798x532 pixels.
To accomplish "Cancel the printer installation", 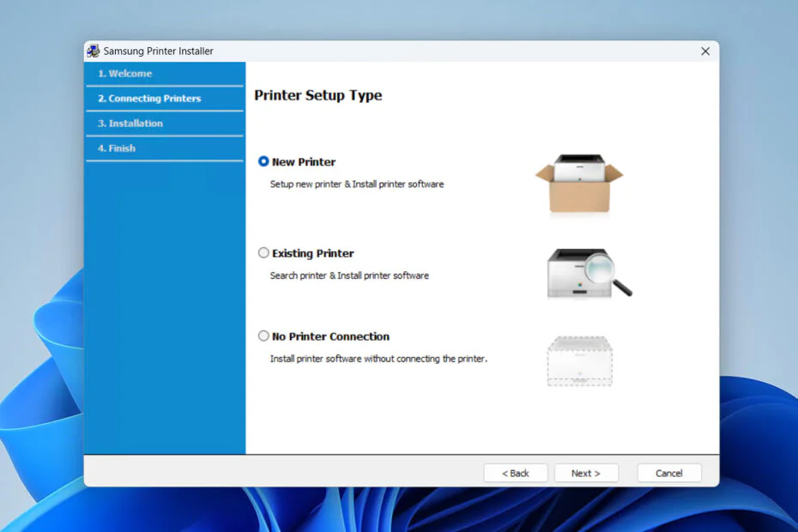I will (x=669, y=473).
